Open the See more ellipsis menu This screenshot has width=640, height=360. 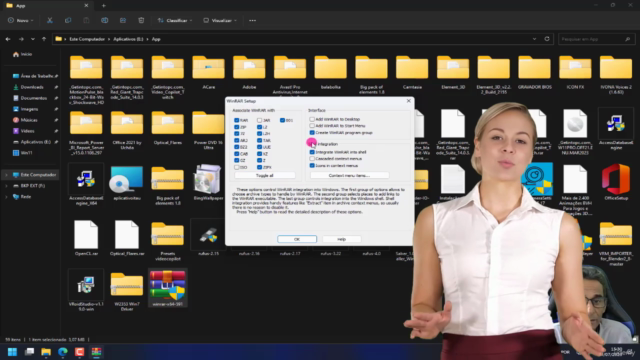tap(252, 20)
